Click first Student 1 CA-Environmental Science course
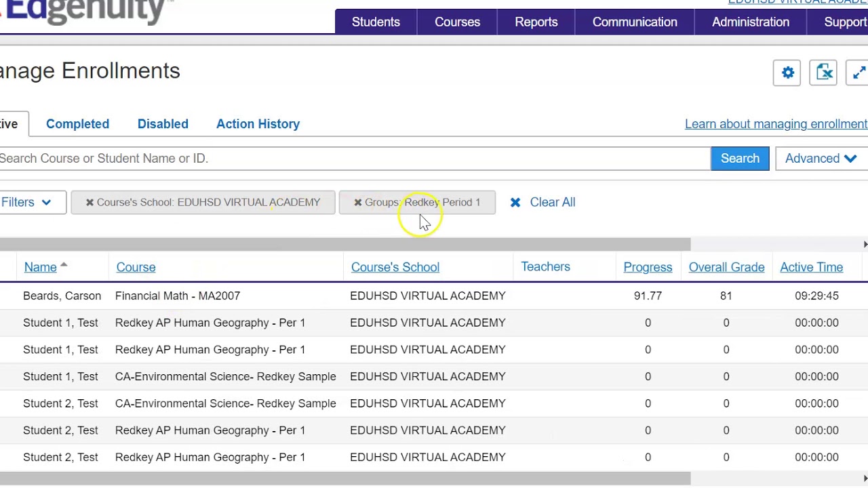 (225, 377)
